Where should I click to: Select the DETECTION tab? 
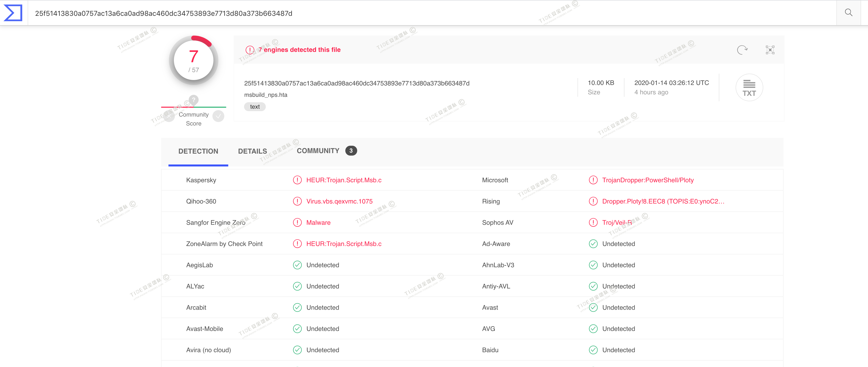pyautogui.click(x=198, y=151)
